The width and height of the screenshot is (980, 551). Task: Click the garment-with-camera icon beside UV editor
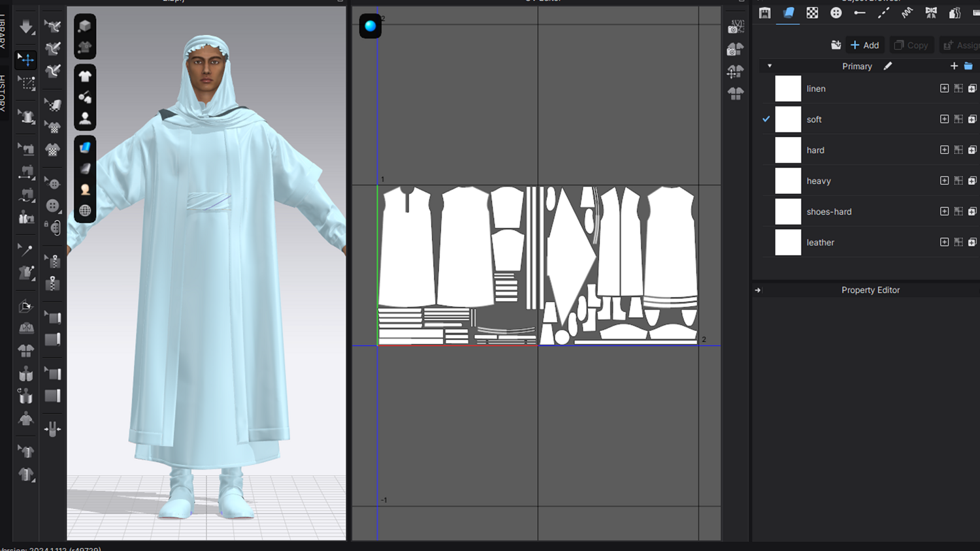[736, 50]
